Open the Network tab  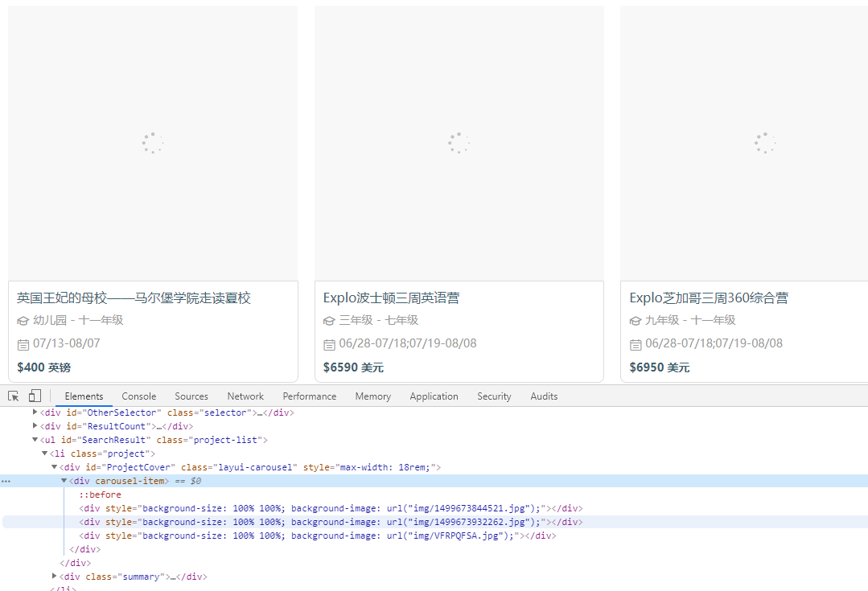[245, 396]
